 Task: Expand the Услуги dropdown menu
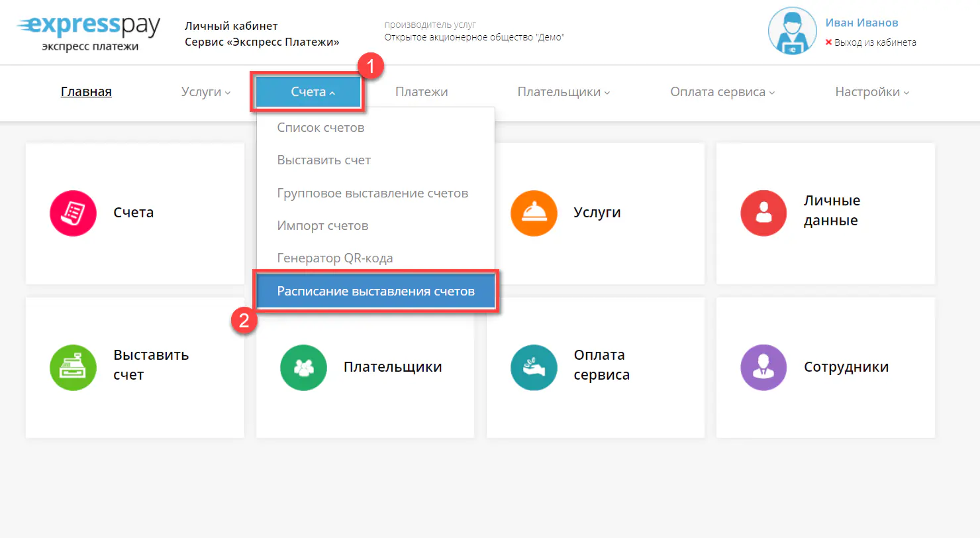(x=205, y=92)
